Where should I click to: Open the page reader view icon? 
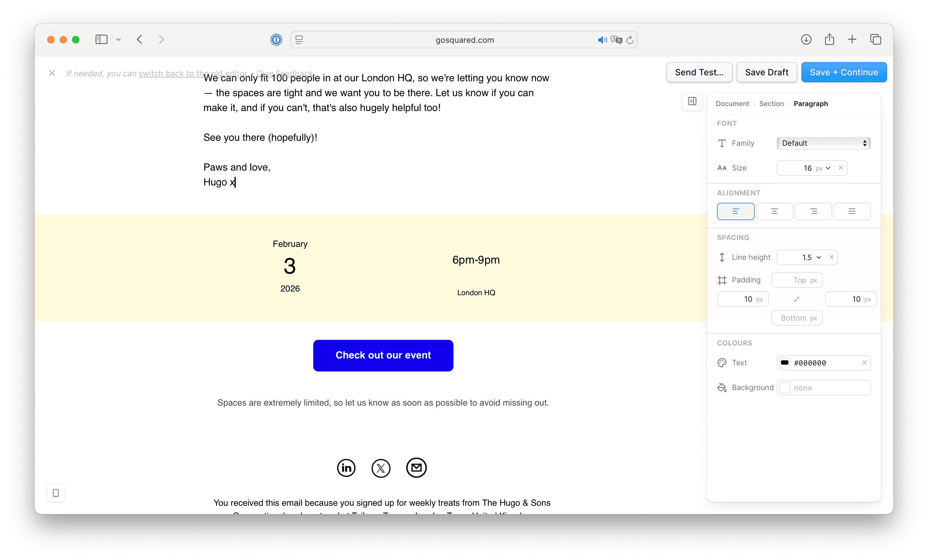(x=299, y=40)
